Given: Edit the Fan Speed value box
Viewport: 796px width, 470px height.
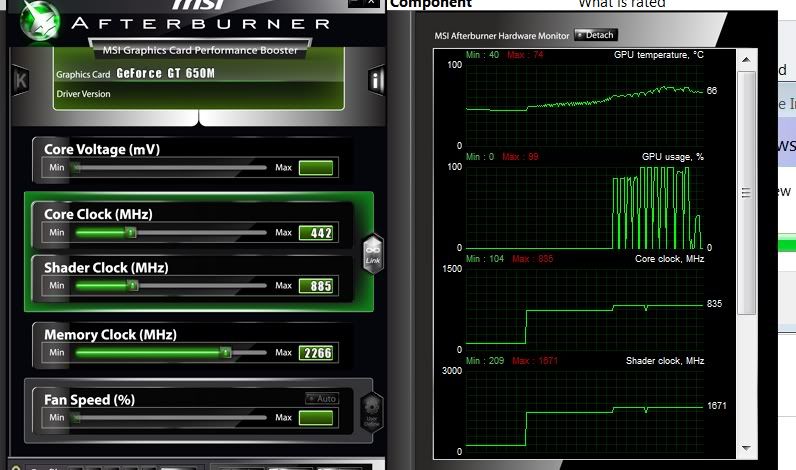Looking at the screenshot, I should [316, 418].
